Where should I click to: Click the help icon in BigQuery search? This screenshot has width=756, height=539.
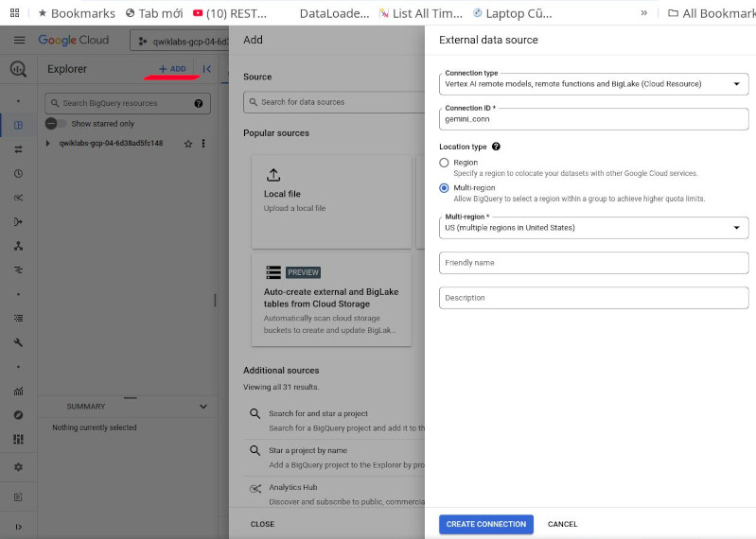tap(198, 104)
